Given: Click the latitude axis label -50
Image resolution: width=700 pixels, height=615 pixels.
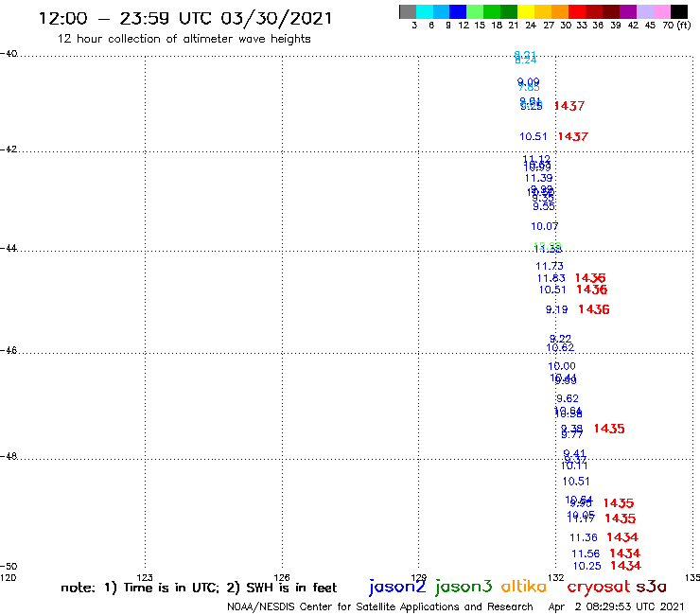Looking at the screenshot, I should pyautogui.click(x=9, y=567).
